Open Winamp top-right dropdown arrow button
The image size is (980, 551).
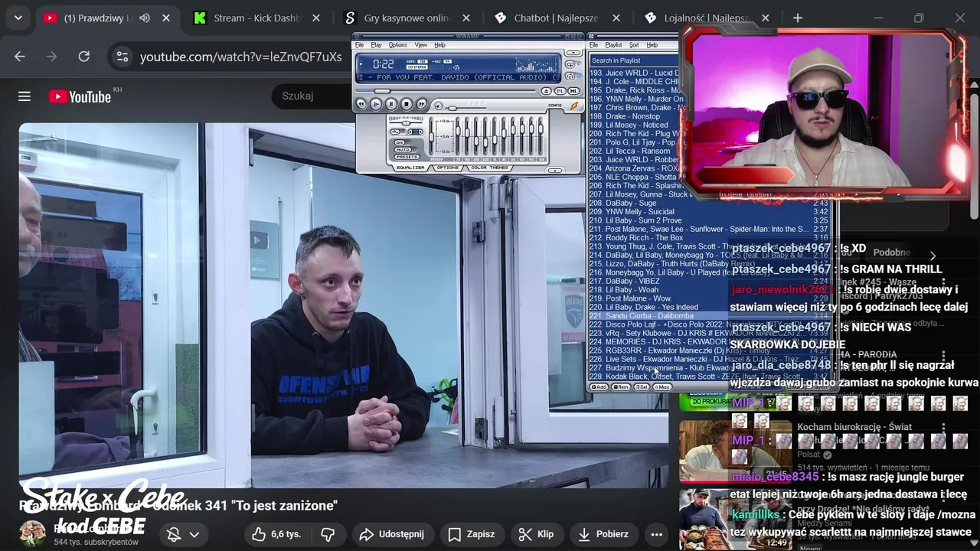[573, 53]
